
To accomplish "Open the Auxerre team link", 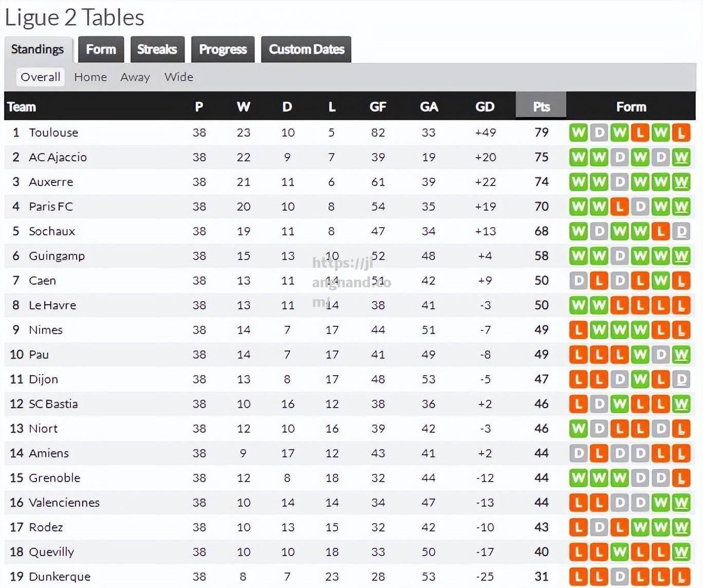I will pyautogui.click(x=51, y=182).
